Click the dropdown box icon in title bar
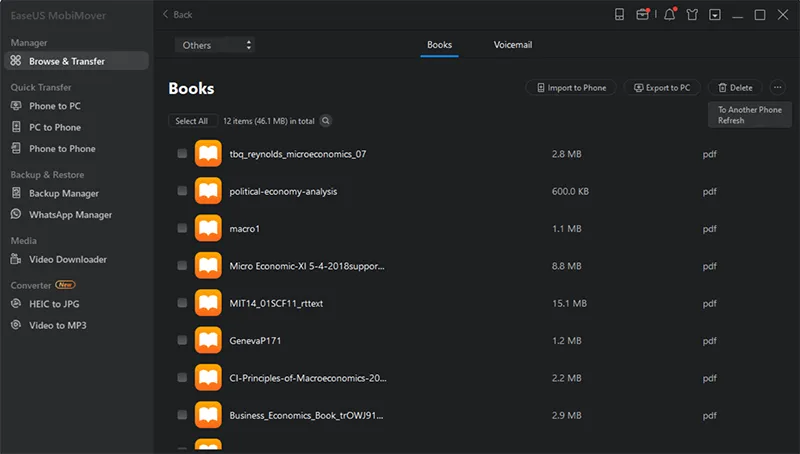Viewport: 800px width, 454px height. (715, 15)
